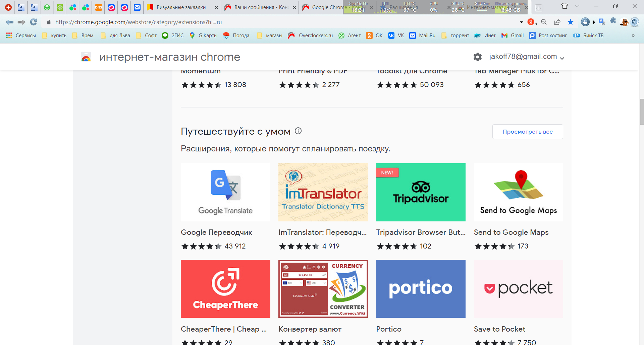Open the Gmail bookmark
The height and width of the screenshot is (345, 644).
tap(513, 36)
